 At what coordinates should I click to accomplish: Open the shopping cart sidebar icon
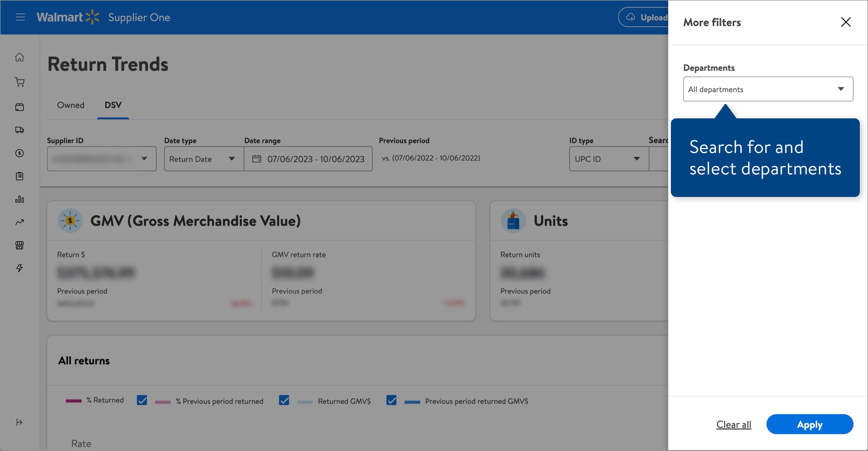[19, 82]
